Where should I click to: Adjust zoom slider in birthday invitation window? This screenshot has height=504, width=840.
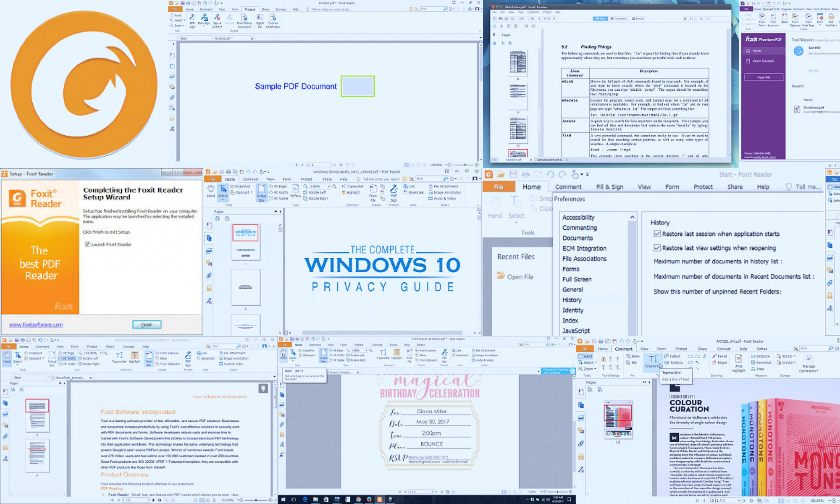[x=557, y=491]
